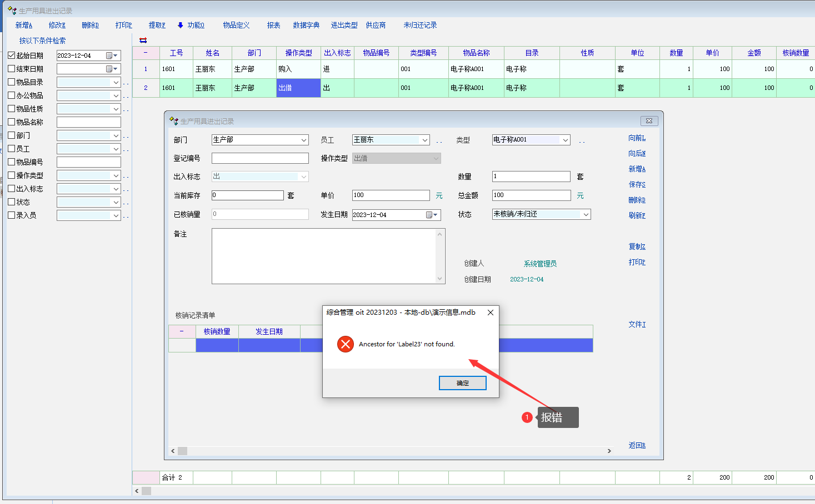Expand the 员工 dropdown showing 王丽东
The image size is (815, 504).
pos(424,140)
